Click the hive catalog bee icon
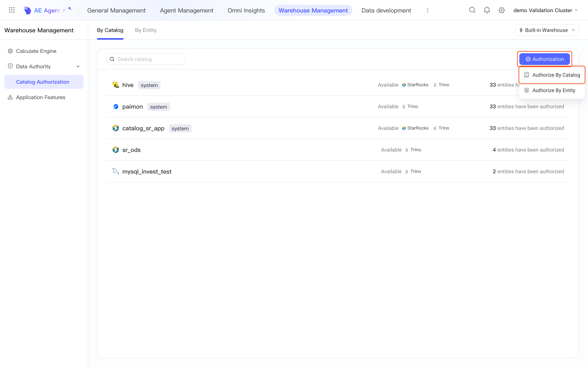 pyautogui.click(x=116, y=85)
